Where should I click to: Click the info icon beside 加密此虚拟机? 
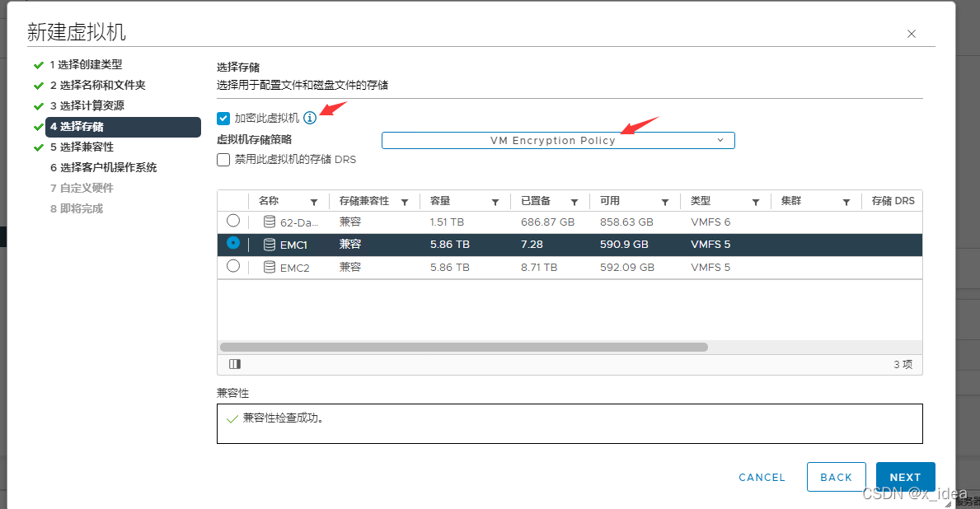point(310,118)
